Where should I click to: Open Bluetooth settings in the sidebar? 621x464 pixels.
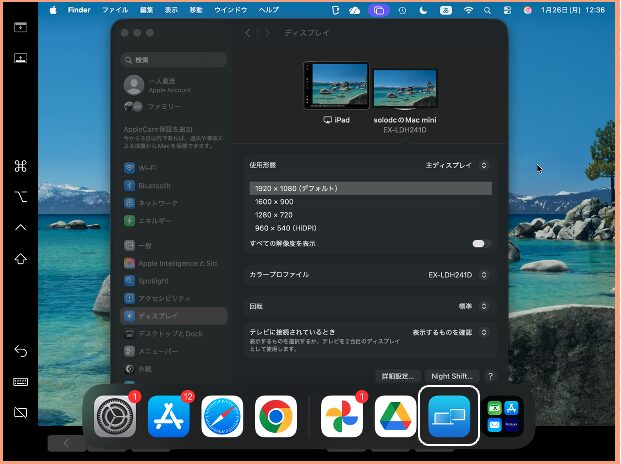153,185
